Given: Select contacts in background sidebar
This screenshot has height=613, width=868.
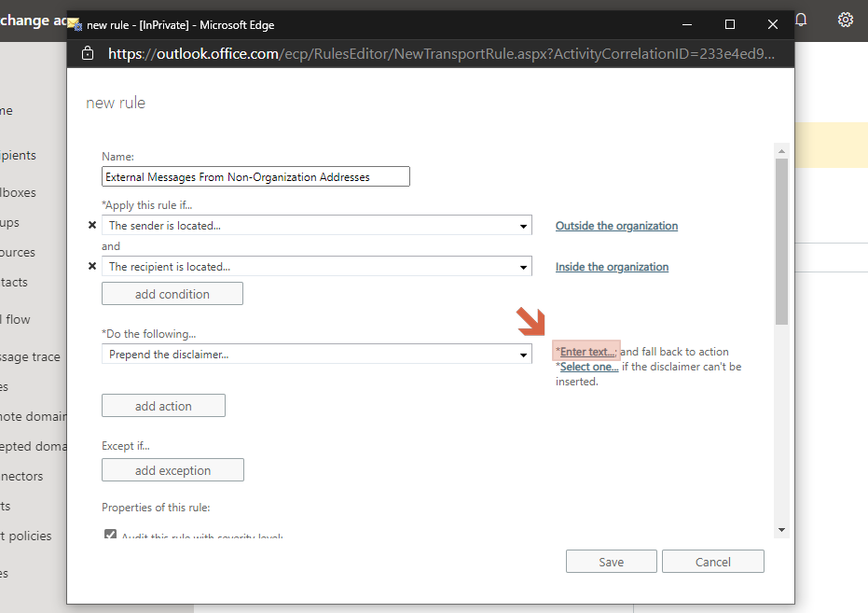Looking at the screenshot, I should [14, 283].
